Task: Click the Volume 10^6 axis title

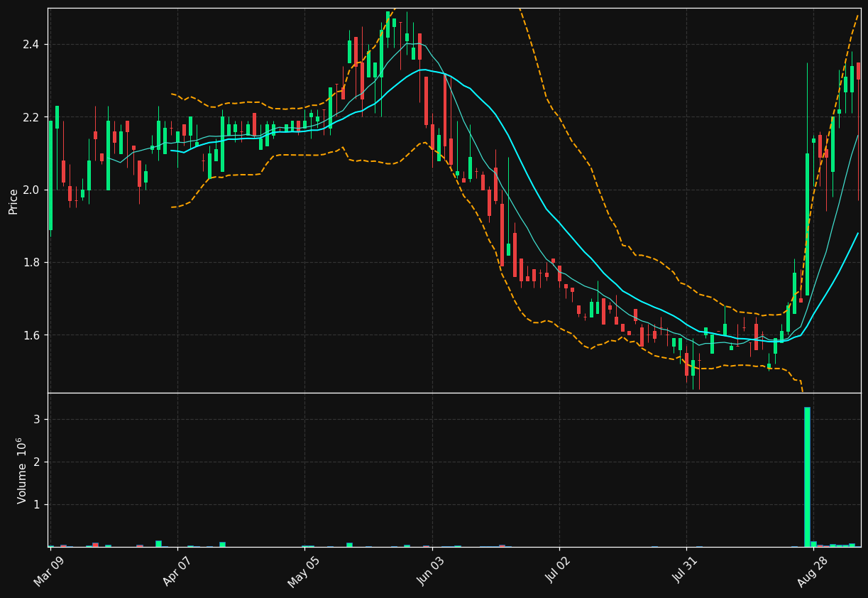Action: coord(21,470)
